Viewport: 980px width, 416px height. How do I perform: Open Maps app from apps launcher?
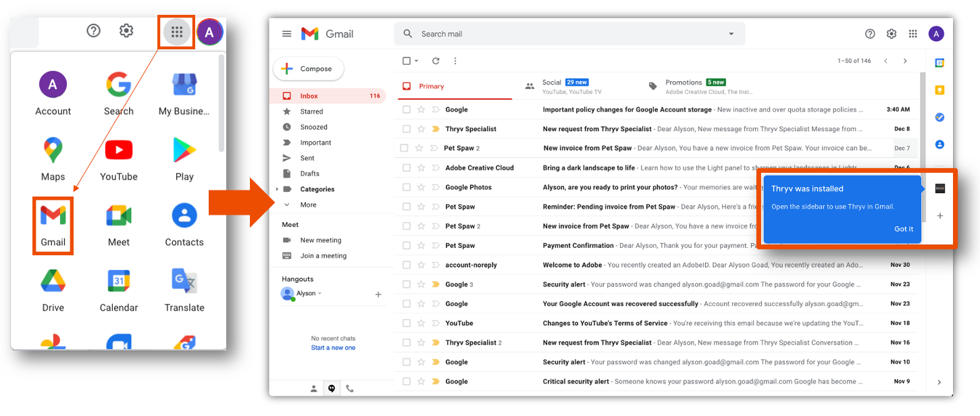tap(53, 159)
